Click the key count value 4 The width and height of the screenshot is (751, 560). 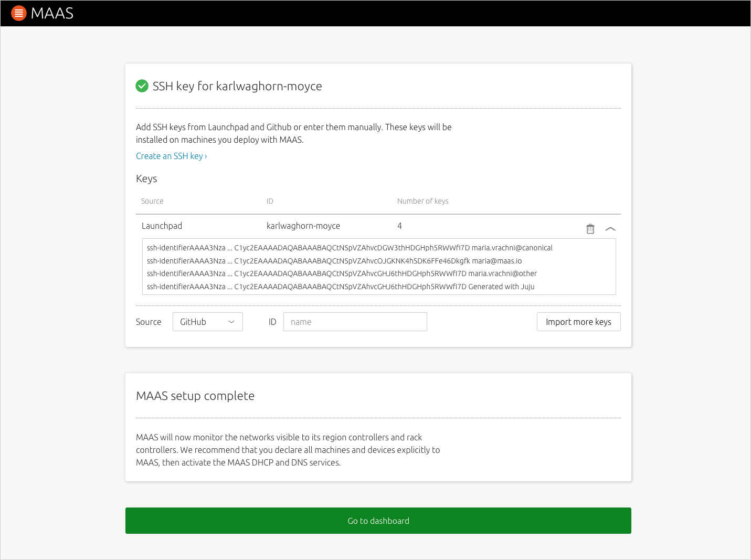pyautogui.click(x=399, y=226)
